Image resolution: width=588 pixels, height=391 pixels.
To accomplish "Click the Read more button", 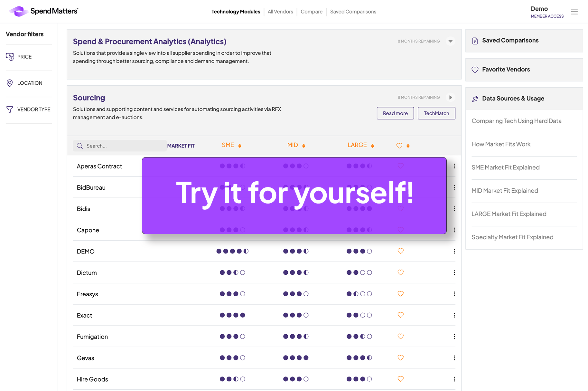I will coord(395,113).
